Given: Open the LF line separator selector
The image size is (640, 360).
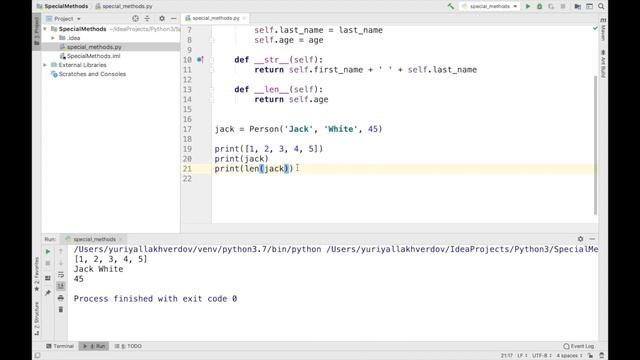Looking at the screenshot, I should pos(522,356).
